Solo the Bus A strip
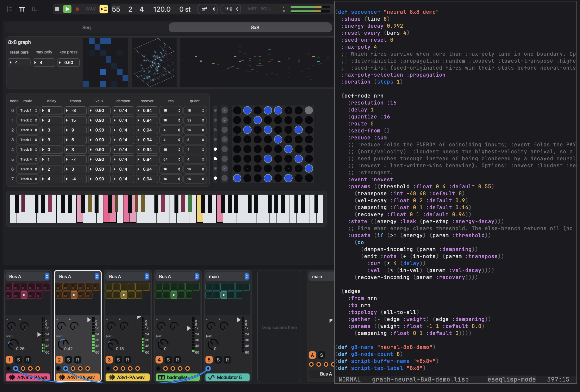Image resolution: width=580 pixels, height=392 pixels. (x=321, y=355)
